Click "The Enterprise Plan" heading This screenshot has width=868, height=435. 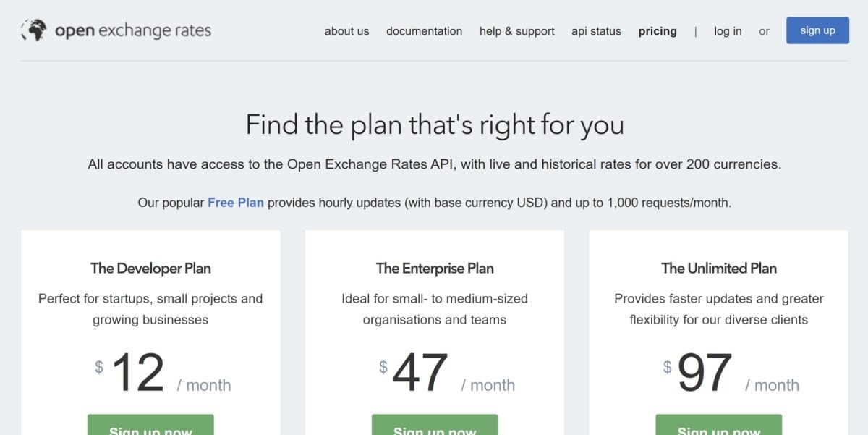(435, 269)
